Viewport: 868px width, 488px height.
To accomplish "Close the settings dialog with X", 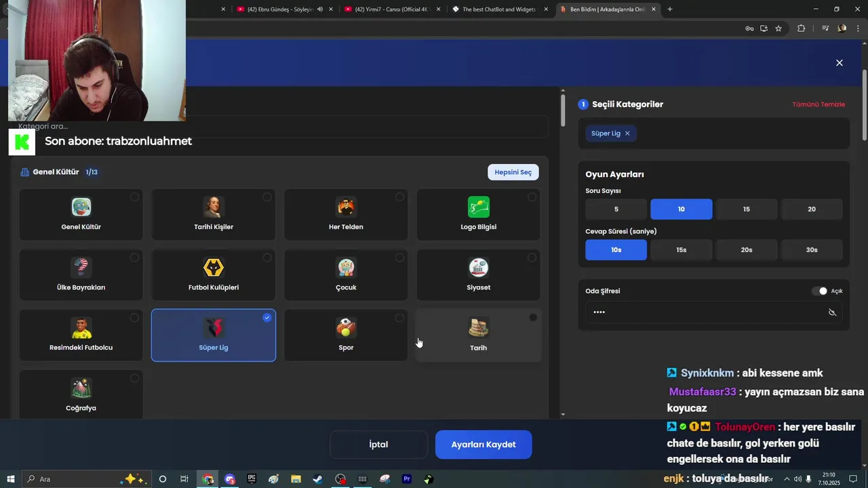I will tap(840, 63).
